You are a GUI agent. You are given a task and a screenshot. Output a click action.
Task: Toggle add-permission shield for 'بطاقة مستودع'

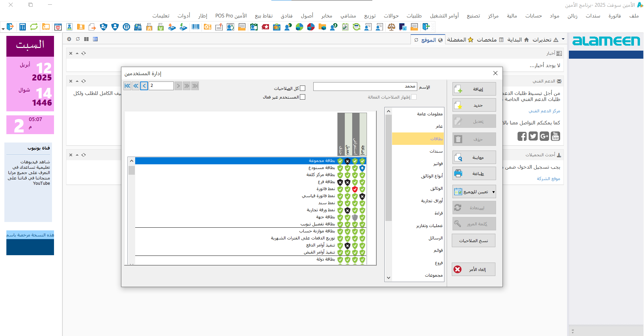pos(362,168)
